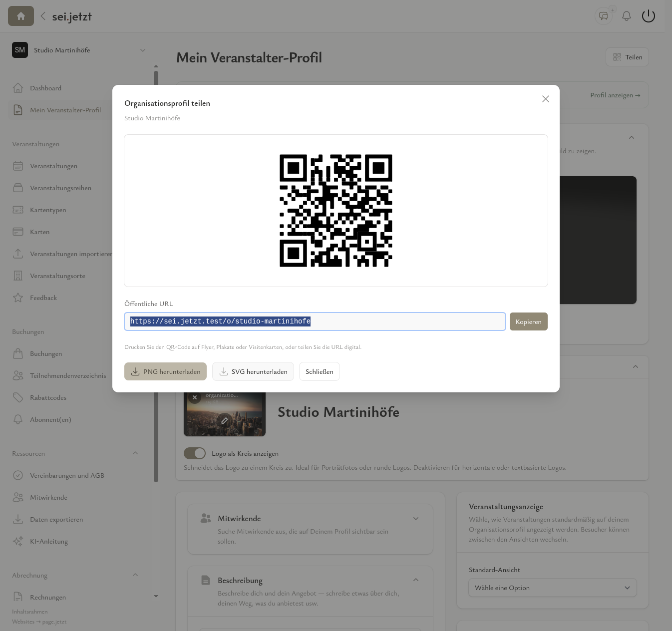Click the QR code image in dialog
The image size is (672, 631).
(x=336, y=210)
